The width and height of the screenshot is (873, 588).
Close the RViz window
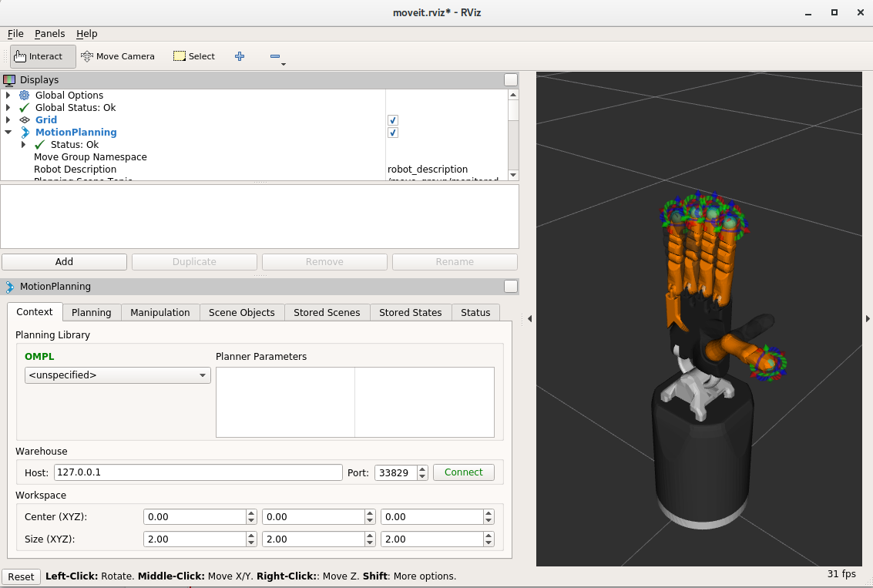(x=860, y=12)
